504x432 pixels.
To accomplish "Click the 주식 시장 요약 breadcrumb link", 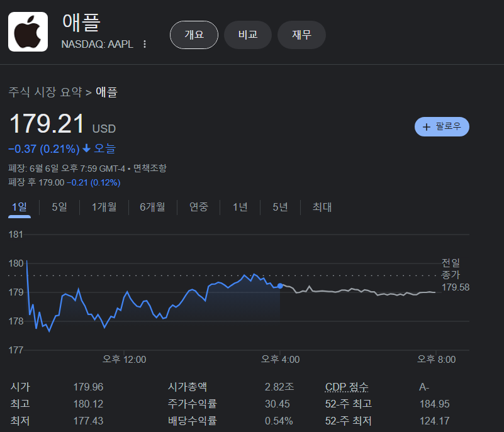I will pos(45,92).
